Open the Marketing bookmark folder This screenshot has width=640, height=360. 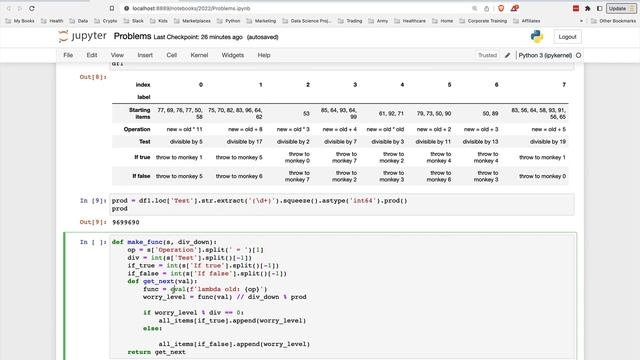click(261, 21)
